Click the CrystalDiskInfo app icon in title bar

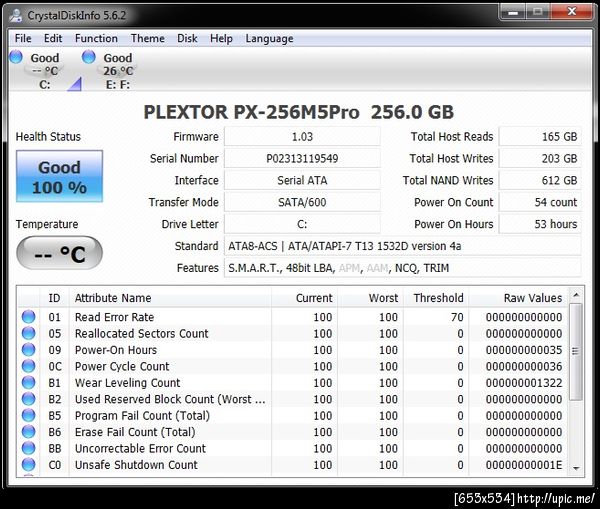pyautogui.click(x=16, y=15)
